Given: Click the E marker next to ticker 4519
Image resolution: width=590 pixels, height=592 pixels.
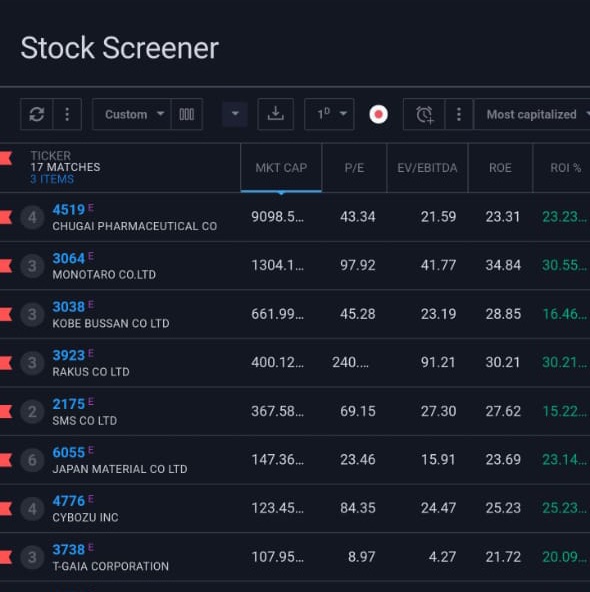Looking at the screenshot, I should pyautogui.click(x=91, y=208).
